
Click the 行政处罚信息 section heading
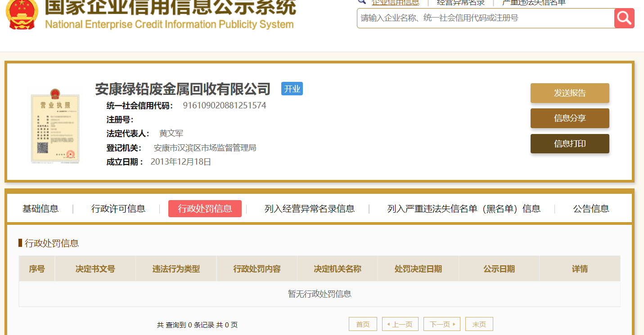click(52, 243)
